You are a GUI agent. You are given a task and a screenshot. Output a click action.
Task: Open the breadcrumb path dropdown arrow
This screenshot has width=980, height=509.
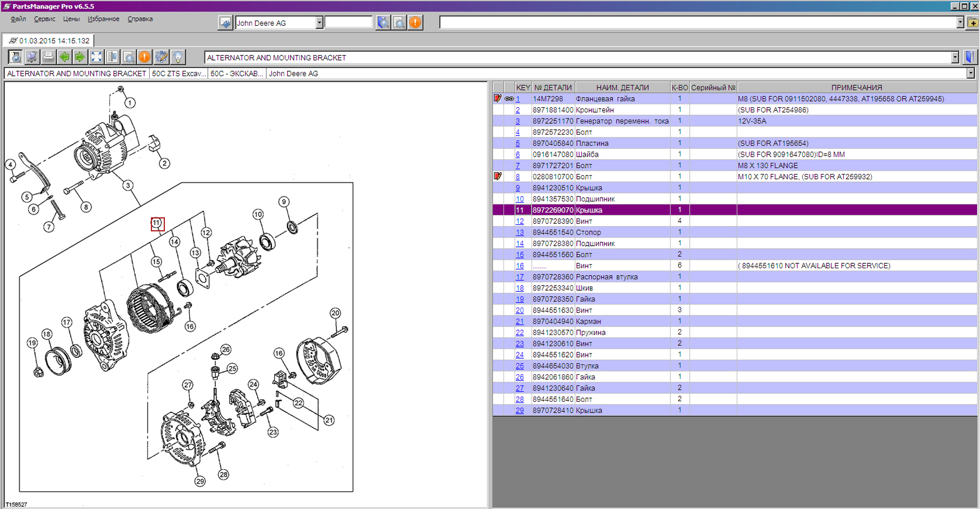pyautogui.click(x=970, y=74)
